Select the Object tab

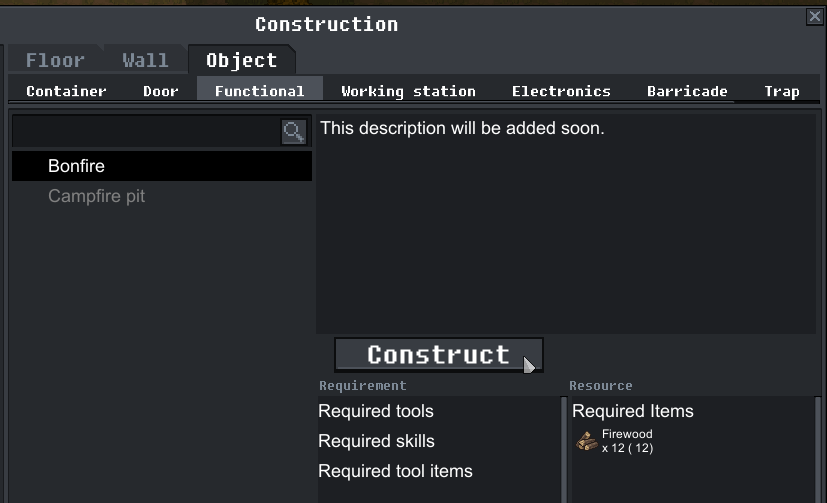coord(241,60)
